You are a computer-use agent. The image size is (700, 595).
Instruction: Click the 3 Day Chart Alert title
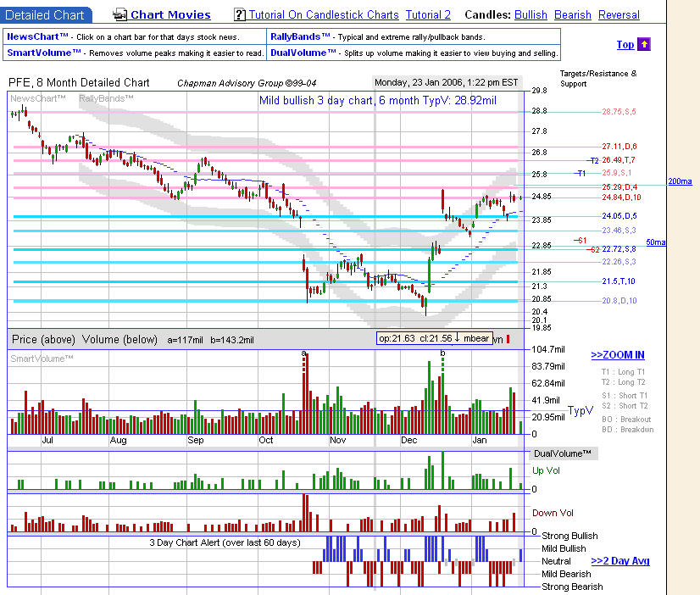pyautogui.click(x=225, y=542)
